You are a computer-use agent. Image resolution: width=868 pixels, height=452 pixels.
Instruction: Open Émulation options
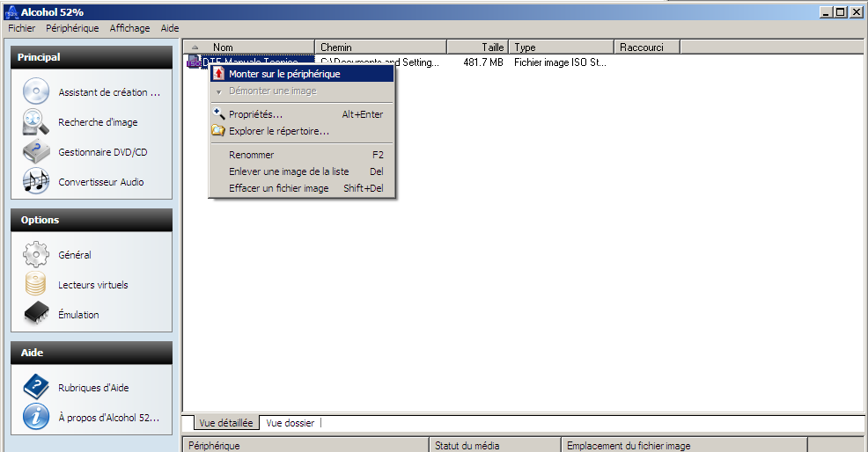click(x=78, y=315)
